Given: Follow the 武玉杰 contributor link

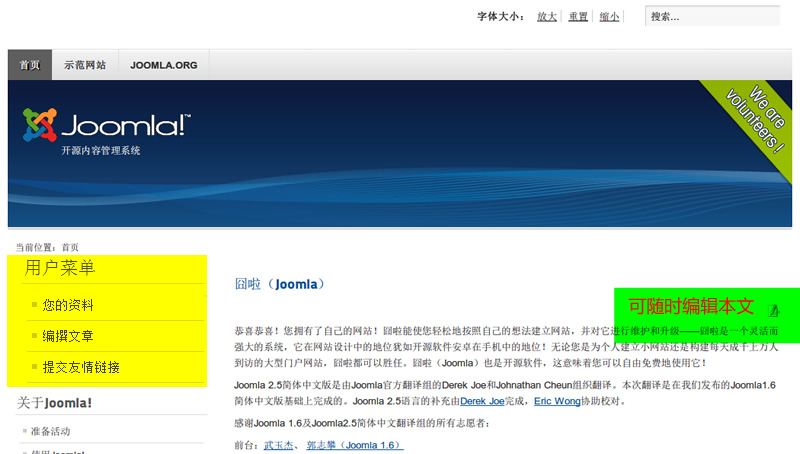Looking at the screenshot, I should pos(279,445).
